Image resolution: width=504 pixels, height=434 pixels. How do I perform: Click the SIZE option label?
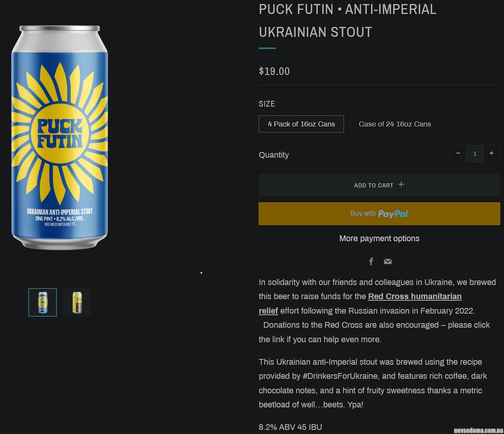267,104
